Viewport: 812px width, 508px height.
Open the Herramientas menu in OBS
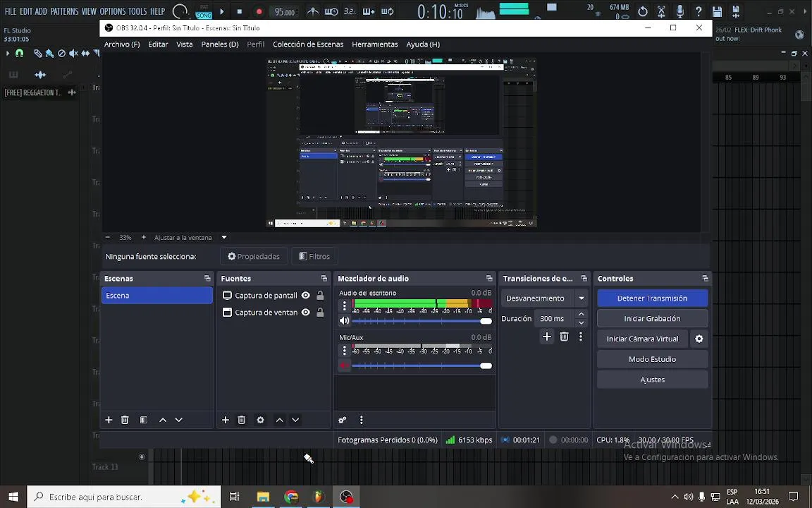point(375,44)
